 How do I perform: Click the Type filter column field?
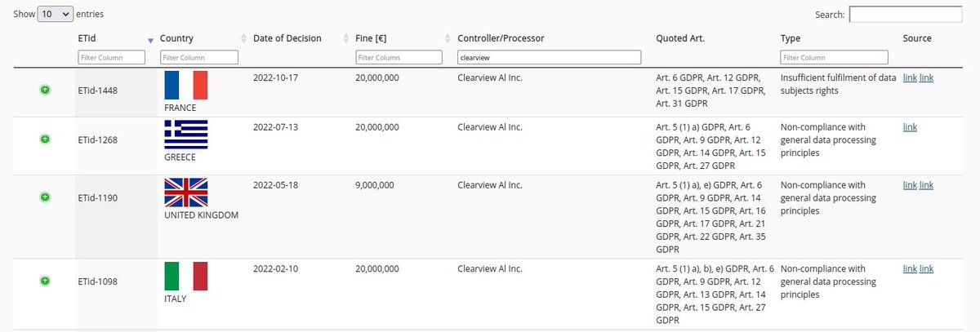[834, 57]
